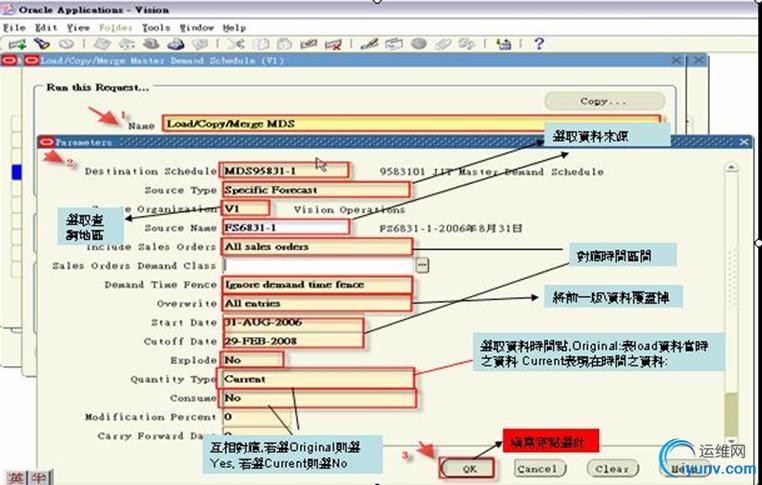Viewport: 762px width, 485px height.
Task: Click the Save toolbar icon
Action: pyautogui.click(x=103, y=44)
